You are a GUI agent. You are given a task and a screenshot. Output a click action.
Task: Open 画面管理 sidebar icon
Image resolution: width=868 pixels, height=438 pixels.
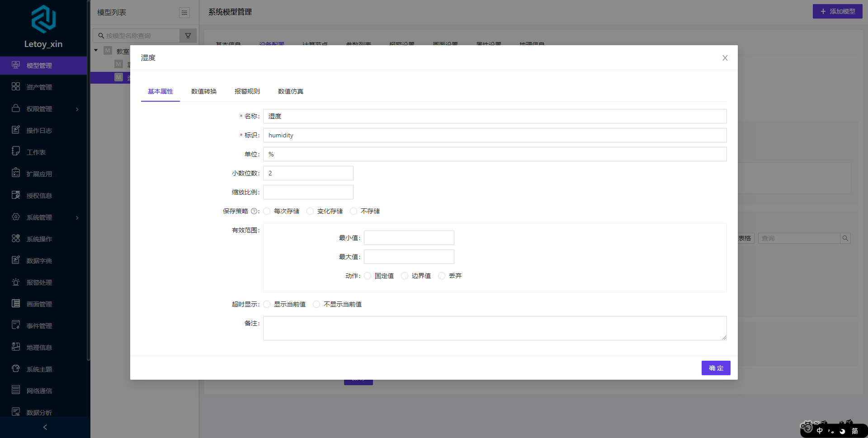point(16,304)
